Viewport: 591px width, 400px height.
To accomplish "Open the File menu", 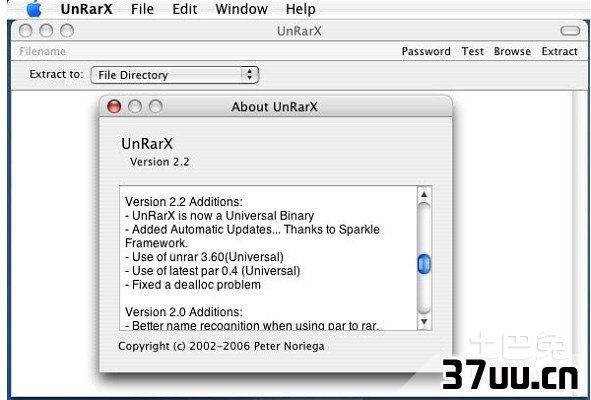I will [x=142, y=9].
